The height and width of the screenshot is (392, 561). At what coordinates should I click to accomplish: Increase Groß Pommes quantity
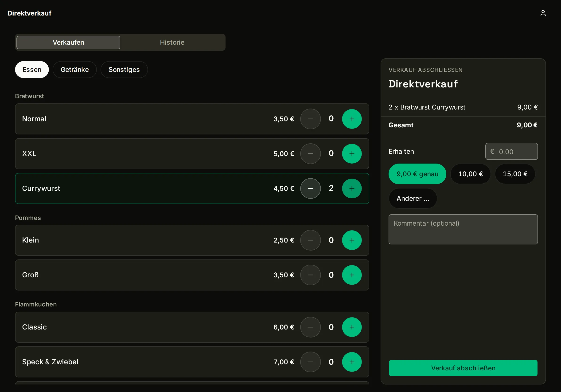tap(352, 275)
